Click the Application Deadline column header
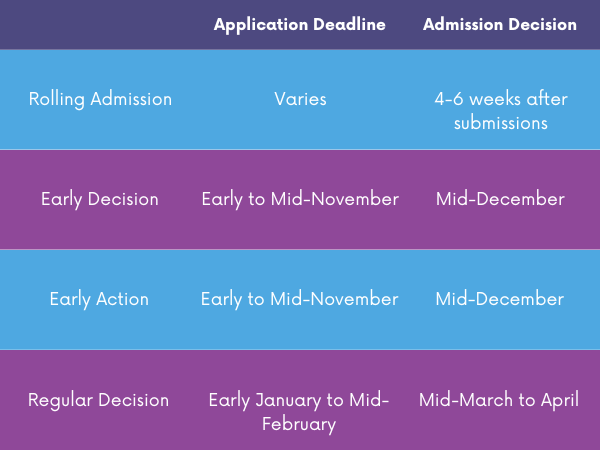600x450 pixels. pyautogui.click(x=300, y=24)
